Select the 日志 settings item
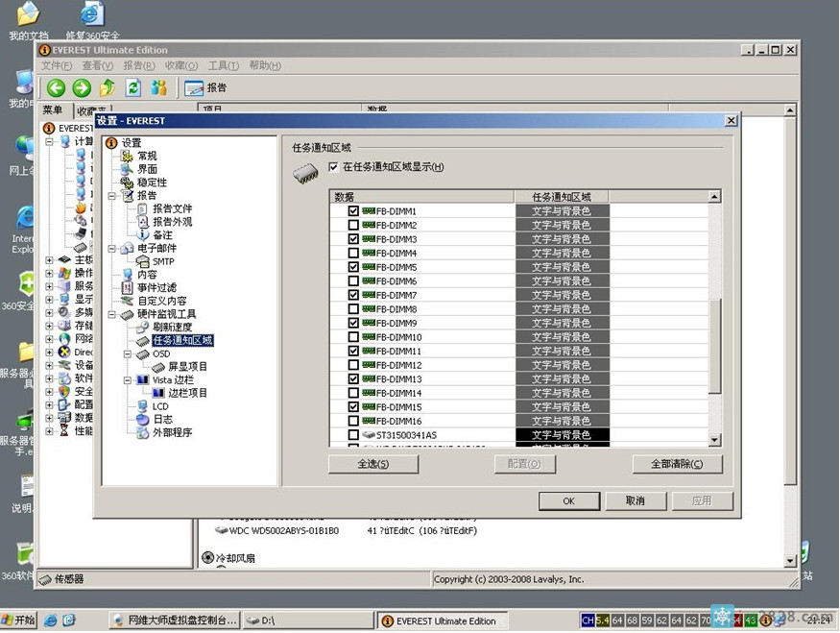The height and width of the screenshot is (633, 840). 162,420
